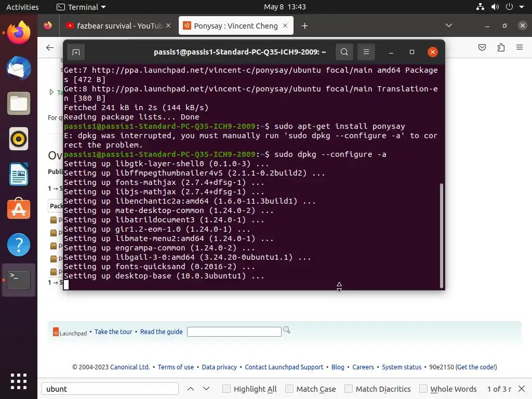Click the power icon in top bar

(x=509, y=7)
